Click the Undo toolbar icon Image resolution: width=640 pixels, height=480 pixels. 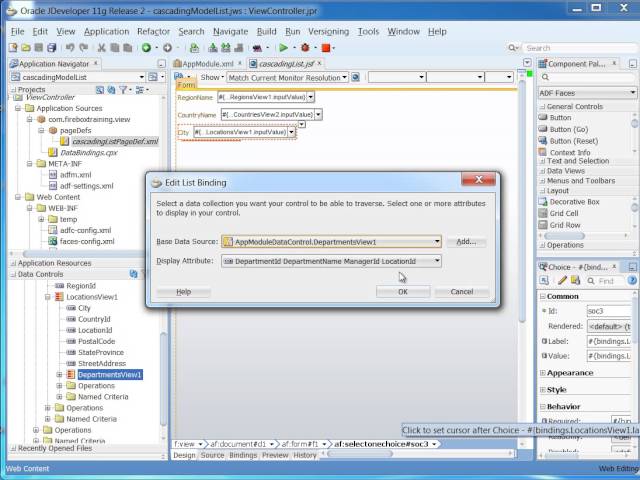[x=70, y=48]
